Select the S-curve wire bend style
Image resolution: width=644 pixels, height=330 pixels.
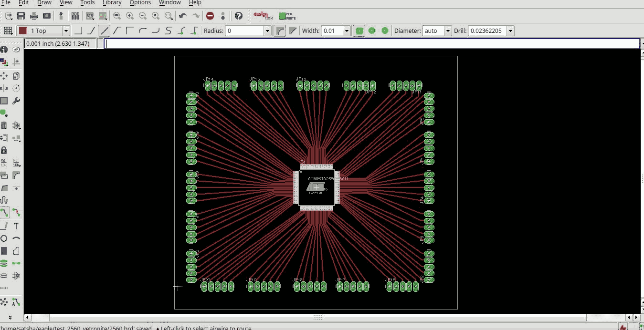[x=169, y=31]
